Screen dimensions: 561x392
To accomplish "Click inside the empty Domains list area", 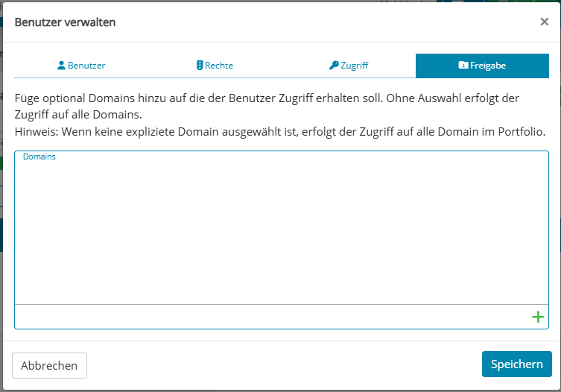I will 282,233.
